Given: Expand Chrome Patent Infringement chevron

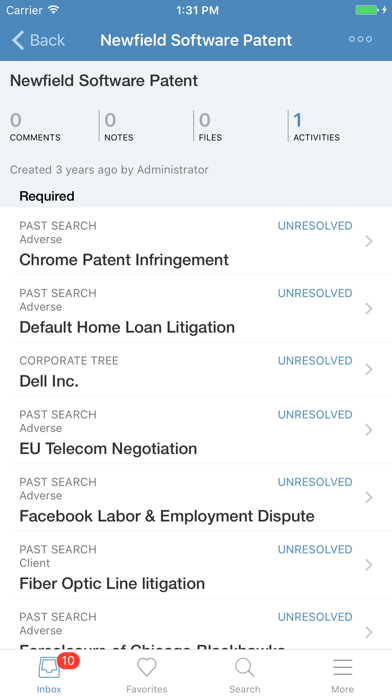Looking at the screenshot, I should point(368,241).
